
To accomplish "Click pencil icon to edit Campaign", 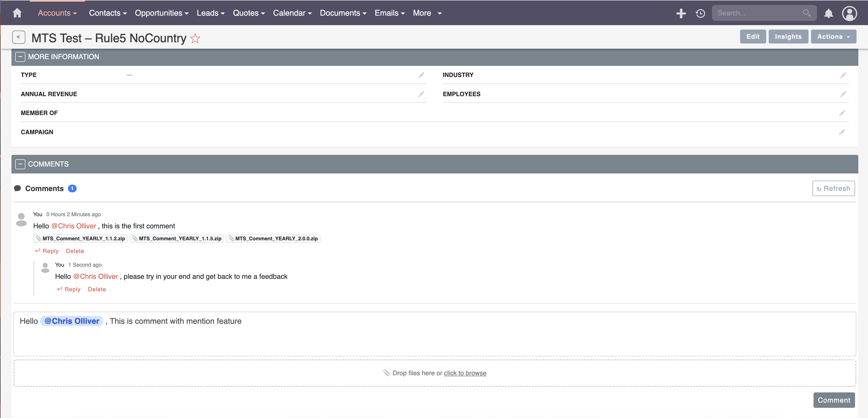I will pos(842,132).
